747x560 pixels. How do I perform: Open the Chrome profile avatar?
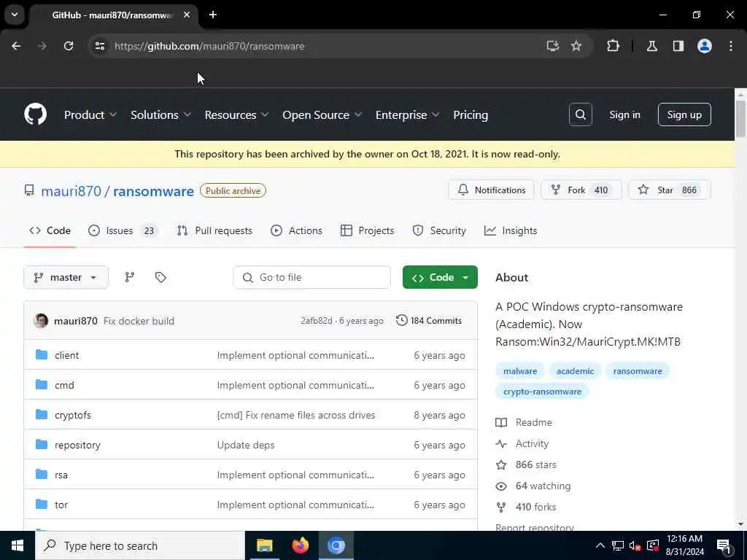coord(705,46)
